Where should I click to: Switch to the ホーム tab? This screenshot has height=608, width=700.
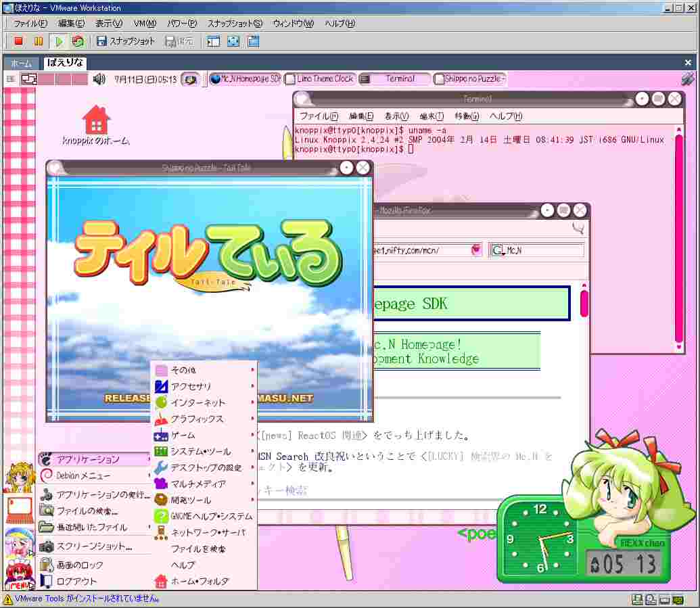(21, 63)
